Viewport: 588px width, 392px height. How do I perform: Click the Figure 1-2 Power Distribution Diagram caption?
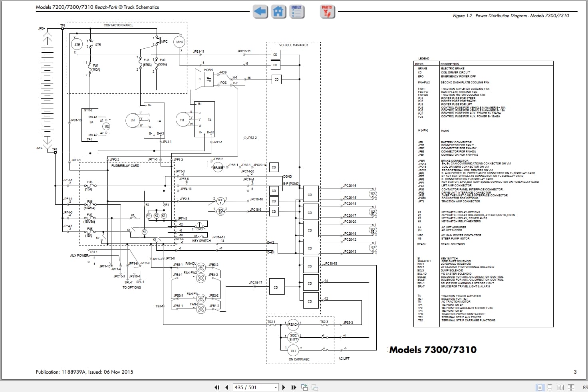(511, 16)
